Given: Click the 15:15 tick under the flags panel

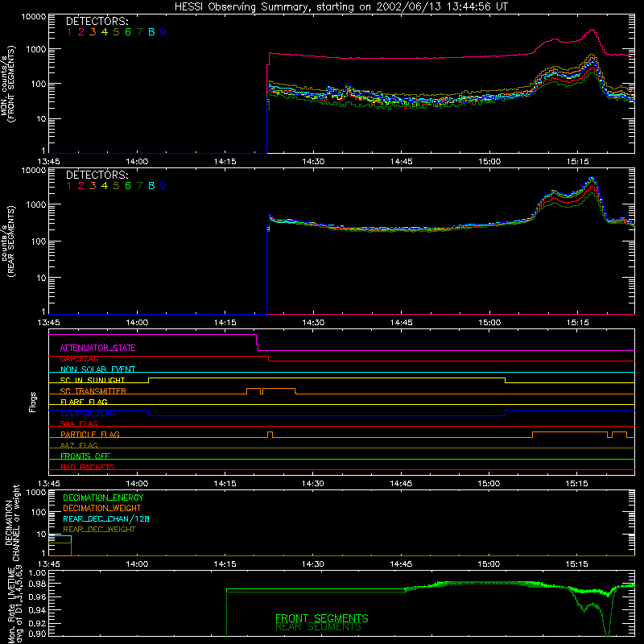Looking at the screenshot, I should (x=576, y=484).
